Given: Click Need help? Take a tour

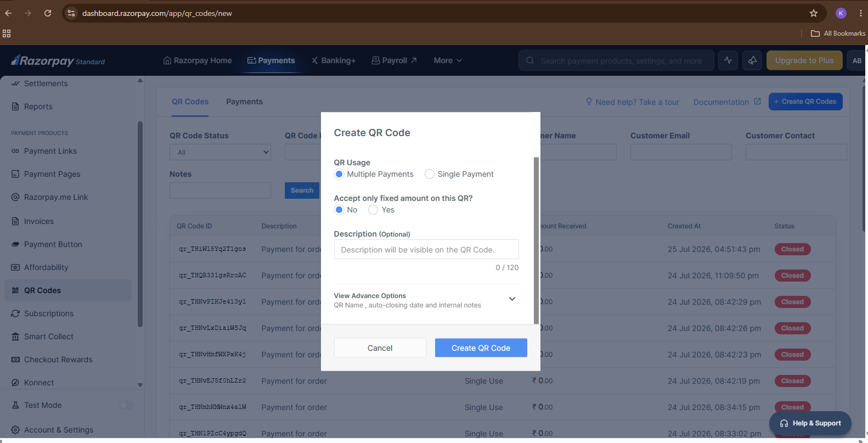Looking at the screenshot, I should click(x=633, y=102).
